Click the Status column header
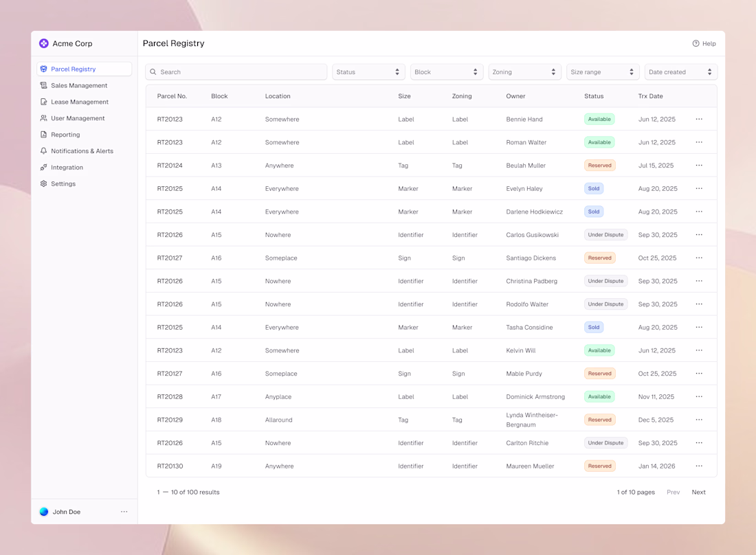Viewport: 756px width, 555px height. tap(594, 96)
